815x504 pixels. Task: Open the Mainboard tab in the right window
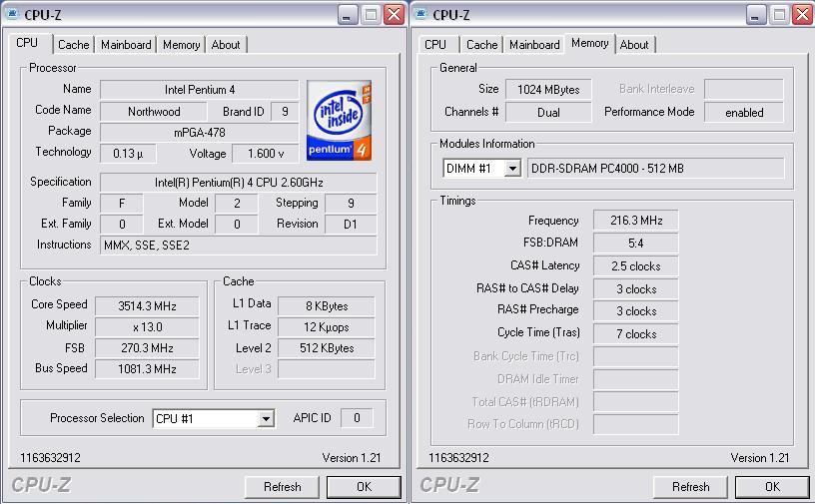(534, 45)
